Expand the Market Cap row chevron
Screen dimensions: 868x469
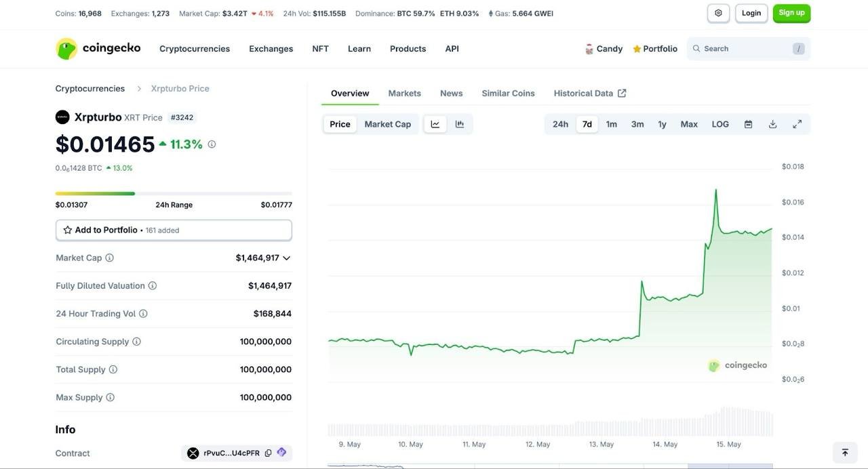pyautogui.click(x=287, y=258)
